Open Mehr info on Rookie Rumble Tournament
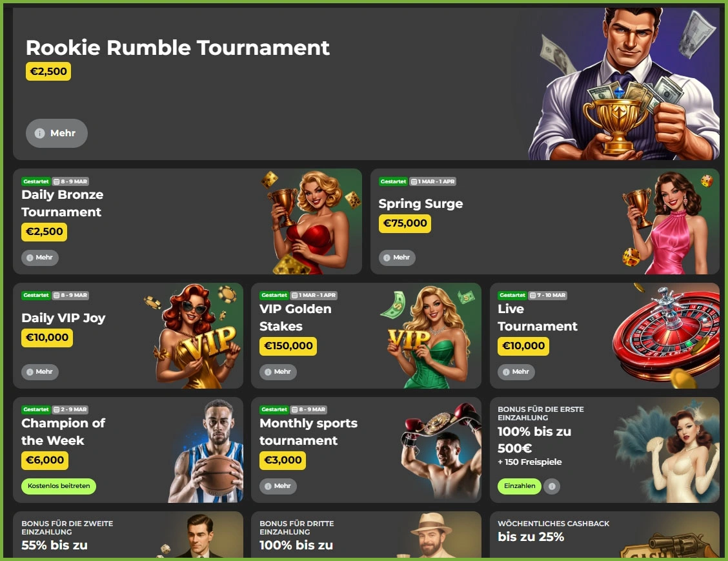The image size is (728, 561). point(57,133)
